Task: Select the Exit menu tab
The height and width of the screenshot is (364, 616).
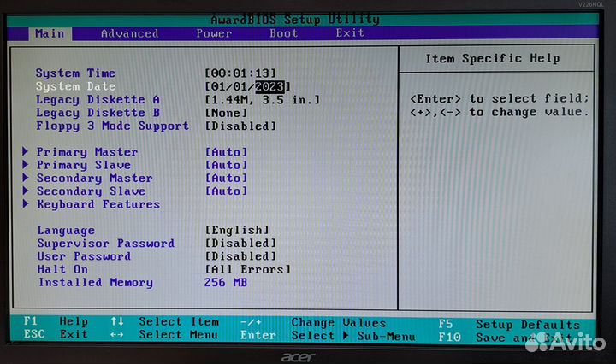Action: 349,33
